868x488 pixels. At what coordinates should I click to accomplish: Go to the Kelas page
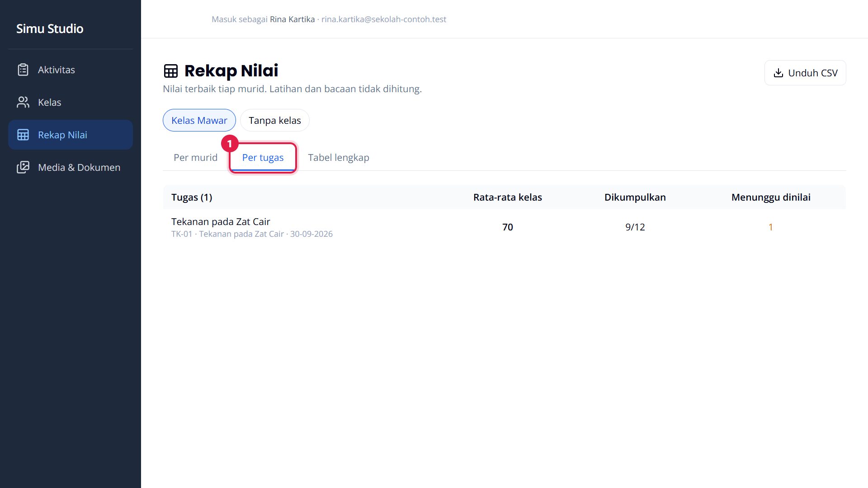click(x=71, y=102)
